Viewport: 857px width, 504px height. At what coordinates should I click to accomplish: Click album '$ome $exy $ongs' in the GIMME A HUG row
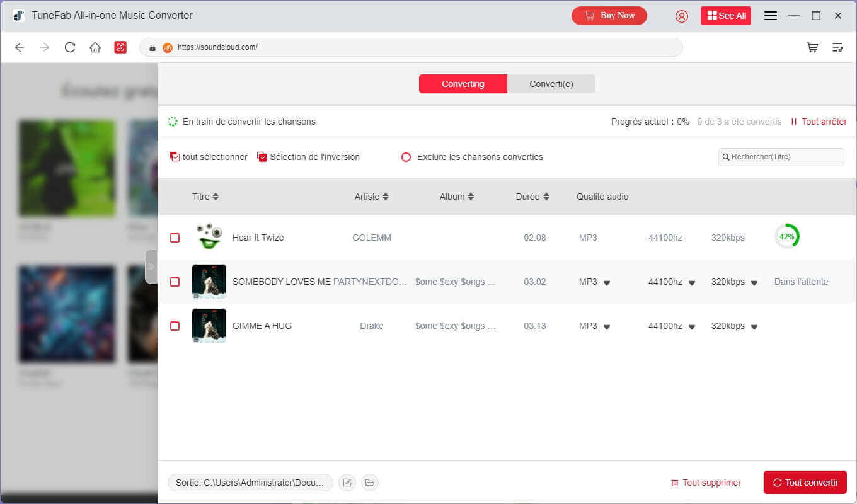coord(456,326)
